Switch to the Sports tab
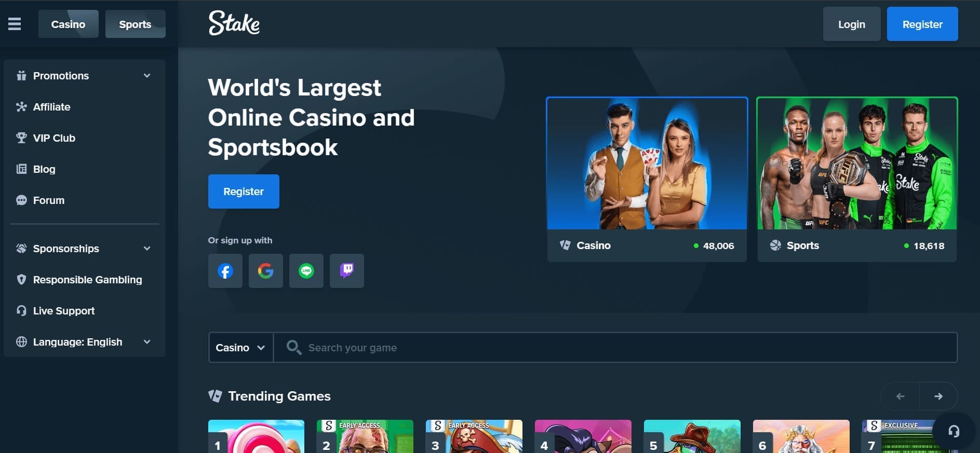 tap(135, 24)
